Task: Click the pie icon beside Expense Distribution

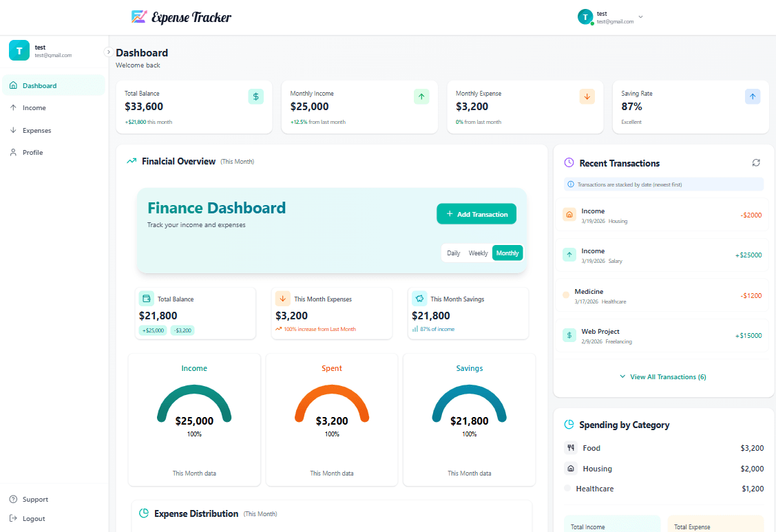Action: 144,513
